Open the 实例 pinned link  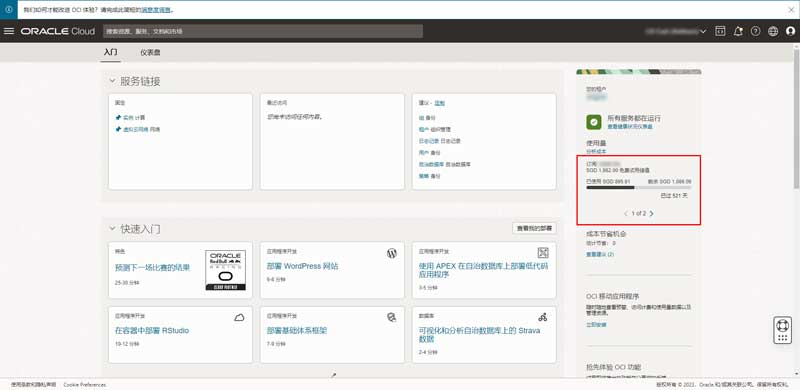[128, 117]
